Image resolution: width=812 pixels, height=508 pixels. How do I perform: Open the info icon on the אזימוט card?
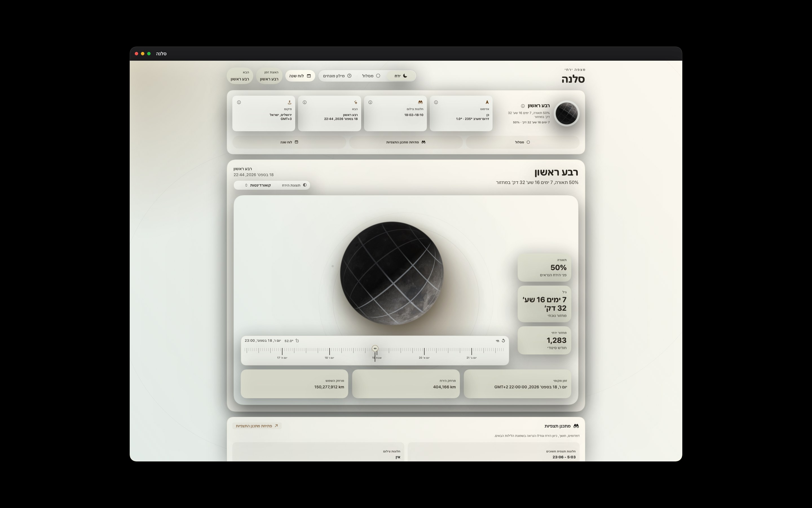(436, 102)
